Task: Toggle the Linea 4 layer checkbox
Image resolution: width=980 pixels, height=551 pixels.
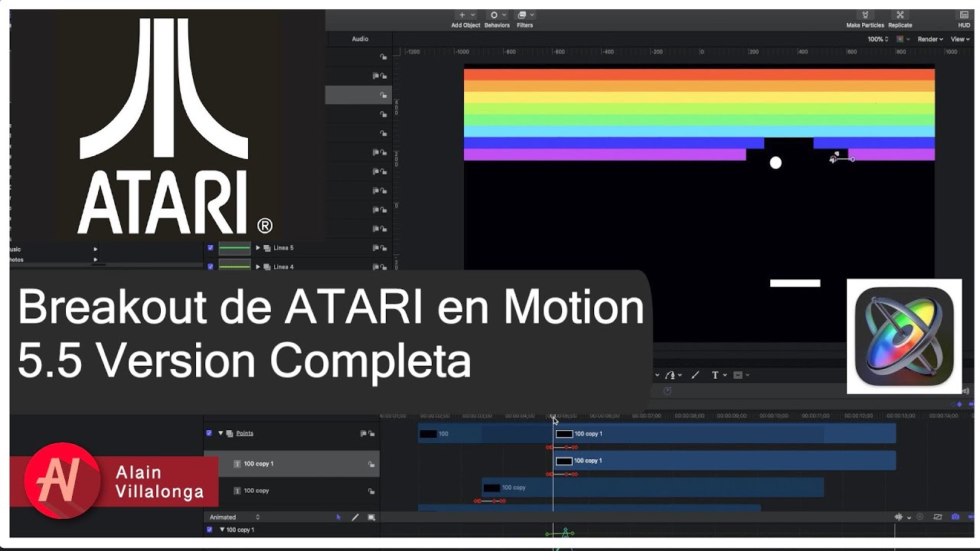Action: 211,266
